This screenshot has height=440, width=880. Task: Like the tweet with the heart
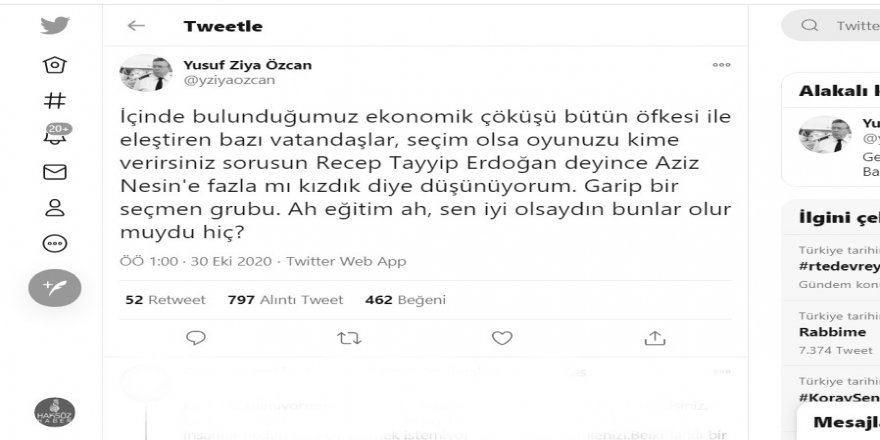502,337
